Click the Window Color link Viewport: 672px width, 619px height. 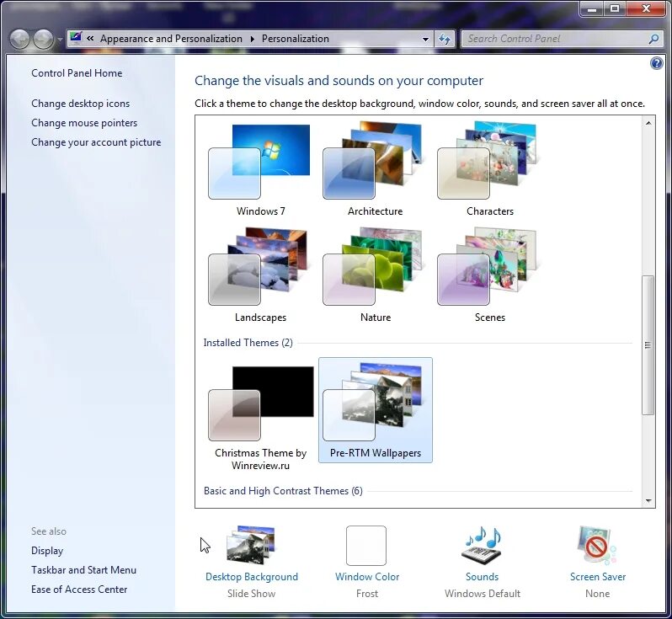(367, 577)
